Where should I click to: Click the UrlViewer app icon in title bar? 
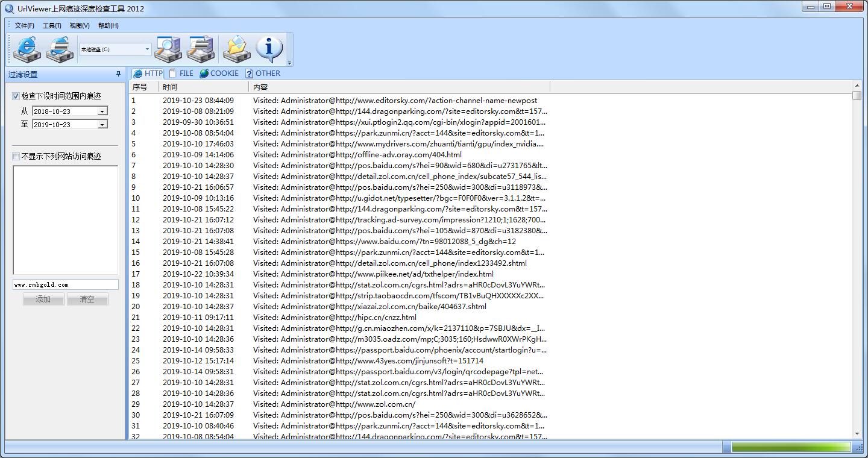point(9,8)
